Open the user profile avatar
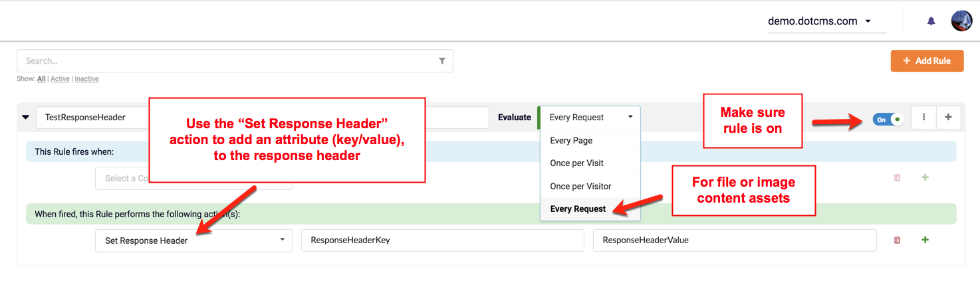The width and height of the screenshot is (980, 281). (x=961, y=21)
